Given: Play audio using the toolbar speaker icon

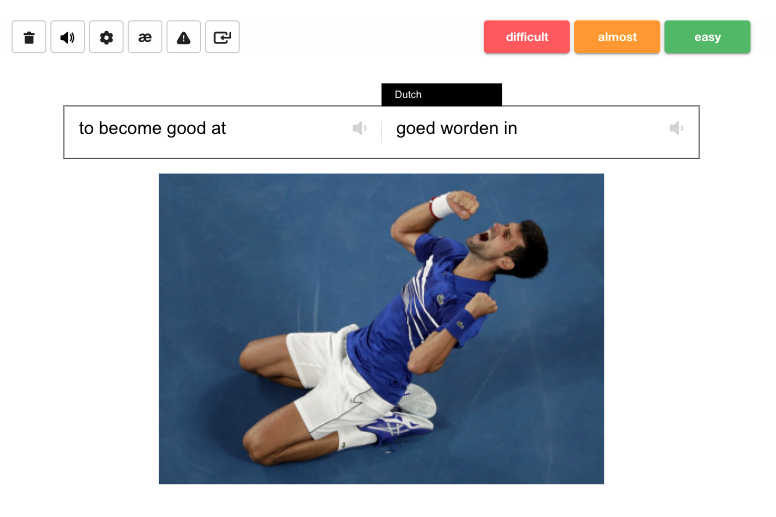Looking at the screenshot, I should coord(67,37).
